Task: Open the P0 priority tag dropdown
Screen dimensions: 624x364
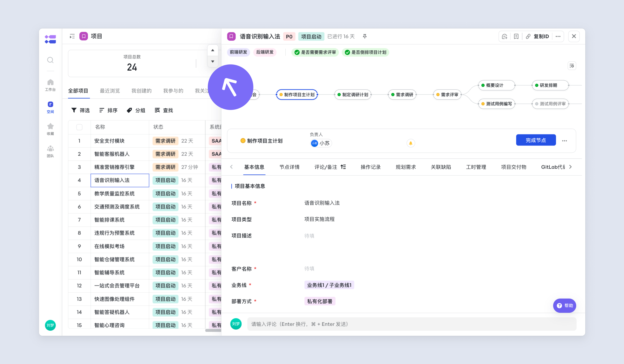Action: pyautogui.click(x=289, y=37)
